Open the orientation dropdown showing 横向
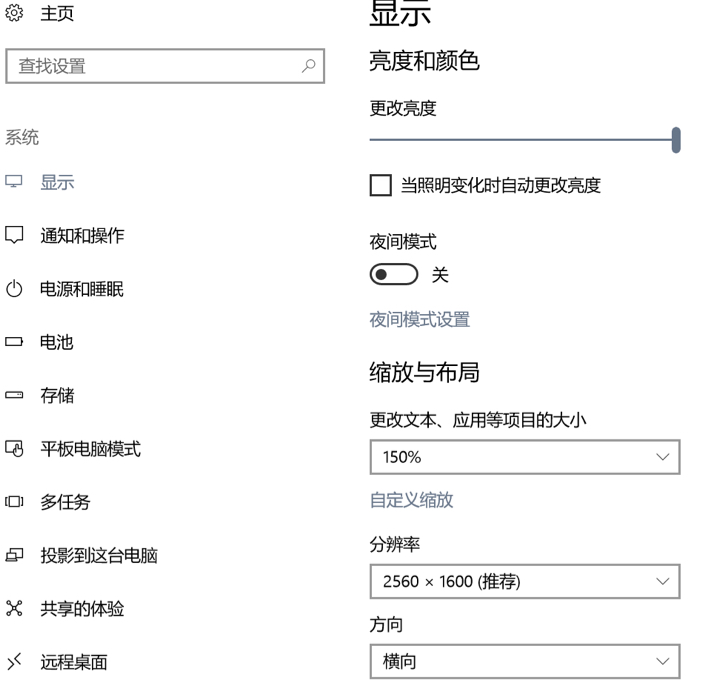Screen dimensions: 720x689 click(x=524, y=661)
